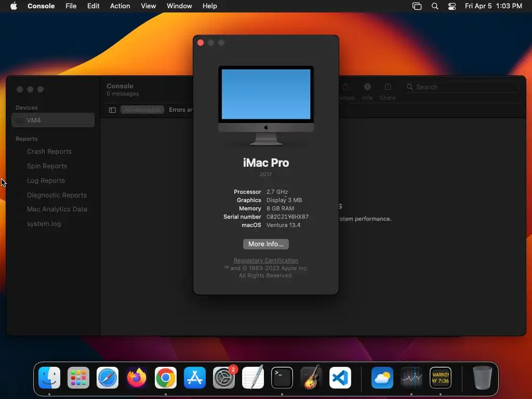The width and height of the screenshot is (532, 399).
Task: Open the App Store dock icon
Action: coord(195,378)
